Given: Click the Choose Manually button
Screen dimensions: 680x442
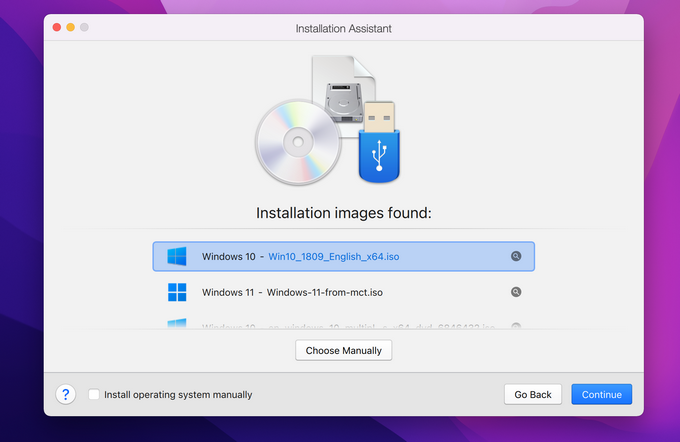Looking at the screenshot, I should click(343, 350).
